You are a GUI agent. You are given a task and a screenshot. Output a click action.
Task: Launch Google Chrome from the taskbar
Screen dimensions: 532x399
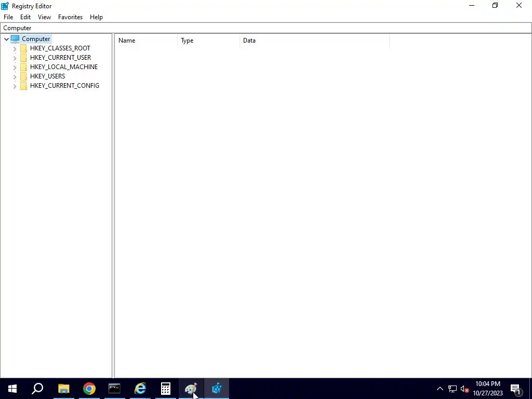[89, 389]
